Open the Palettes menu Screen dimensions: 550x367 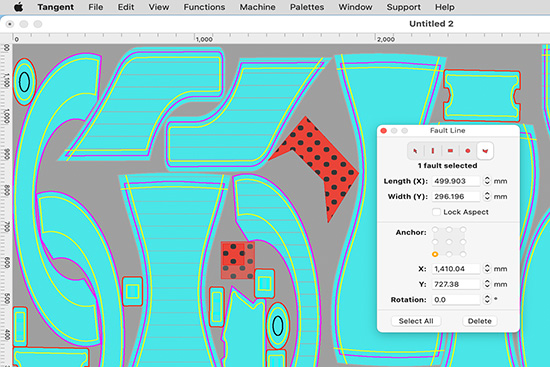coord(307,7)
